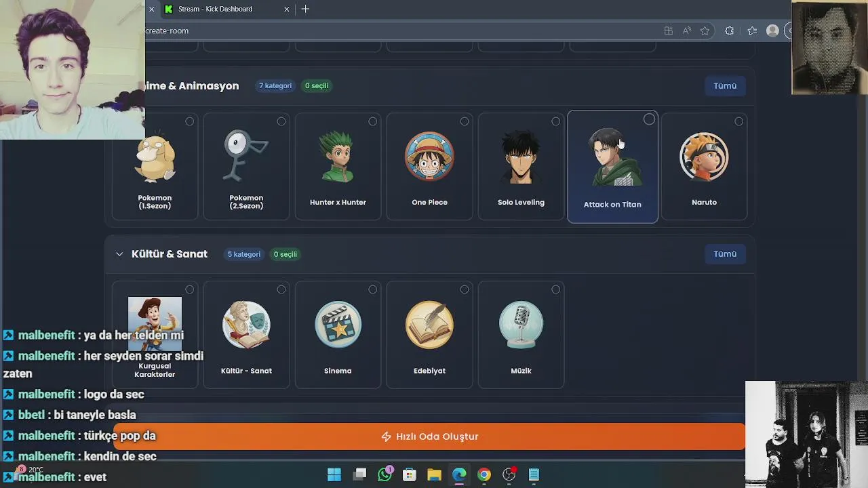Open the favorites list icon

752,30
